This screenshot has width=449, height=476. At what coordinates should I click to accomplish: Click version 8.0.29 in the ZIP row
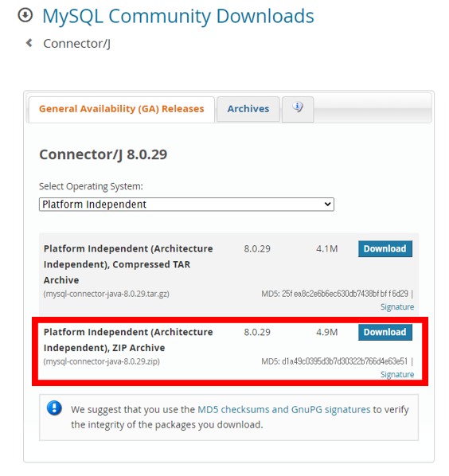257,332
